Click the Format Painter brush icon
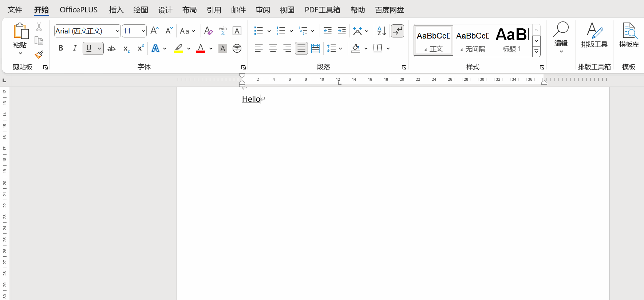 [39, 55]
